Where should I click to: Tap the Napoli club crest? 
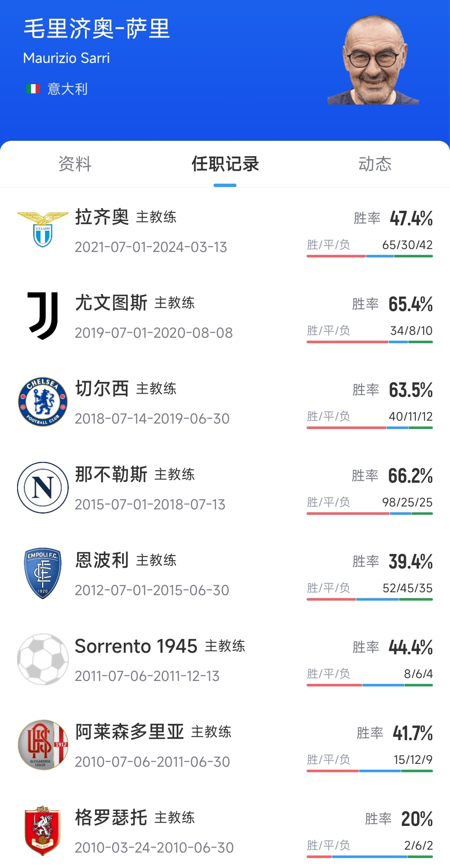point(42,487)
